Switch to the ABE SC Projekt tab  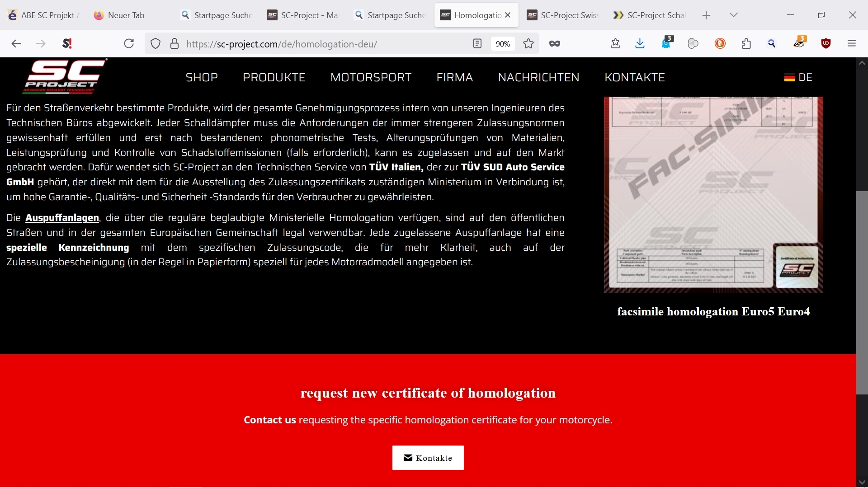click(x=44, y=15)
